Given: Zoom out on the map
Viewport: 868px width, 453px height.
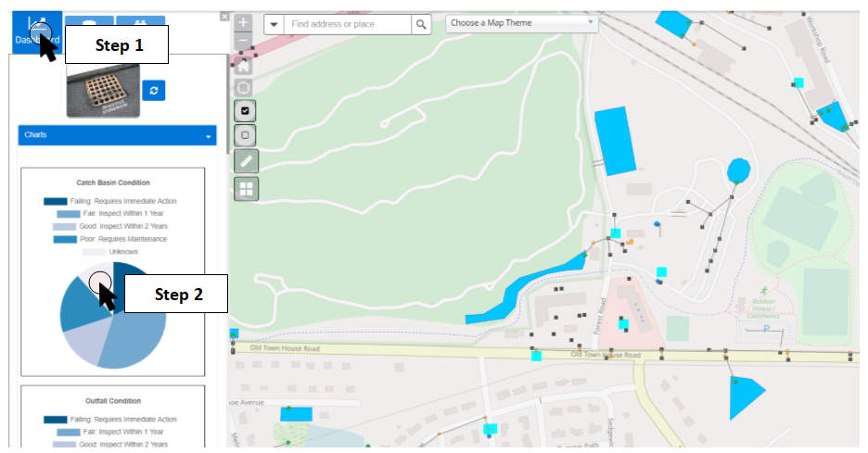Looking at the screenshot, I should (243, 41).
